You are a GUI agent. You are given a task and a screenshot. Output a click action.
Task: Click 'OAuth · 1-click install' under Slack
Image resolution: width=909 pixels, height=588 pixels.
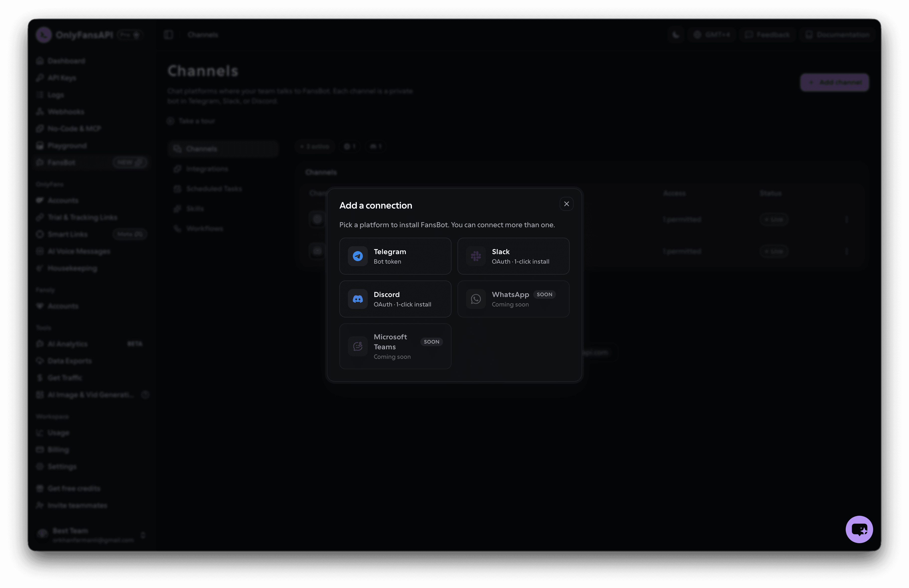click(520, 262)
